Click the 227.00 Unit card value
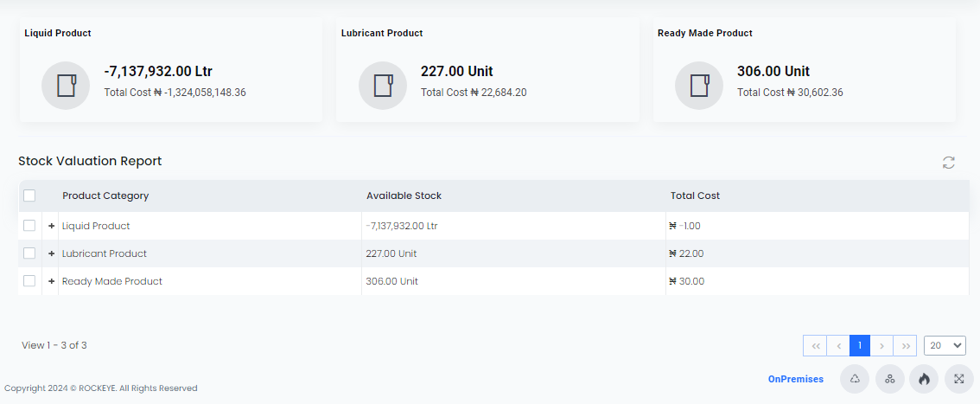980x404 pixels. point(457,71)
